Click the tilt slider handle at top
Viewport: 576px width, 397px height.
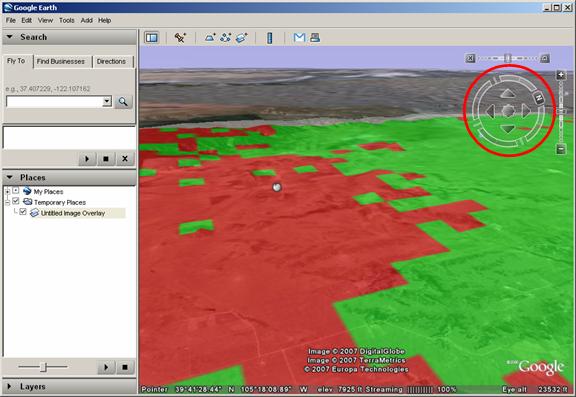pos(508,58)
